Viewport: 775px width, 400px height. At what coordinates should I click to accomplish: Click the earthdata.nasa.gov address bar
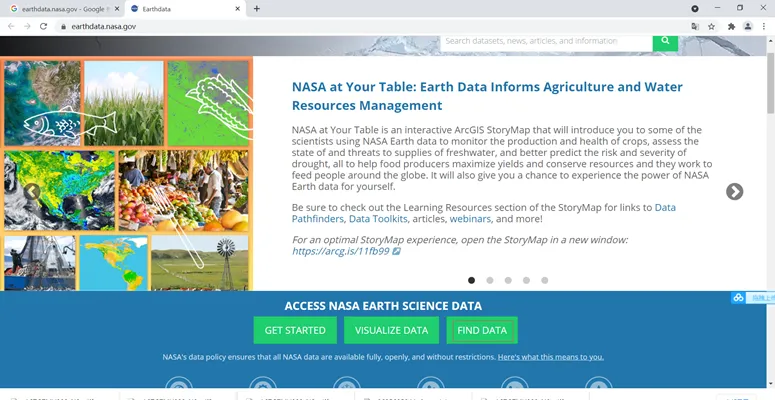(371, 27)
